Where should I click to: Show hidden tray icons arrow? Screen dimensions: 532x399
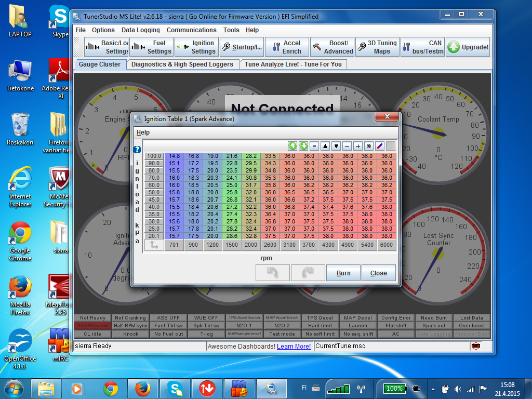tap(433, 389)
